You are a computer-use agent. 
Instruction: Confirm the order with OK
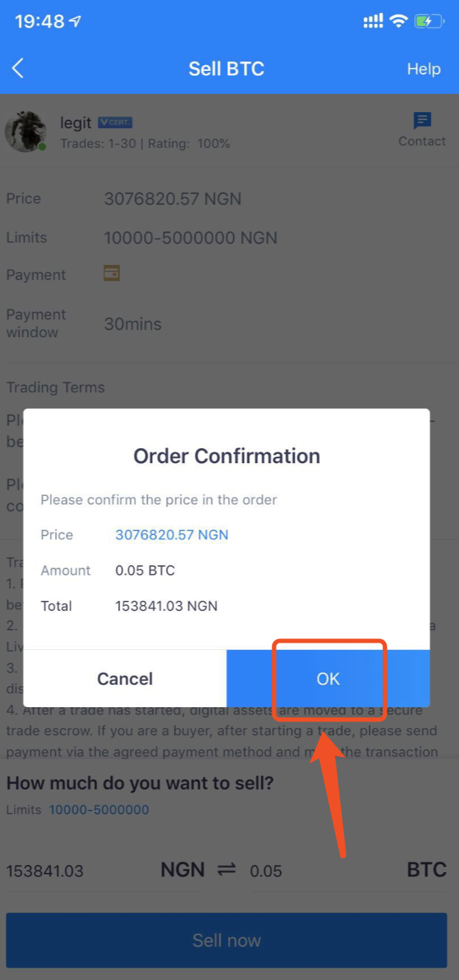328,678
